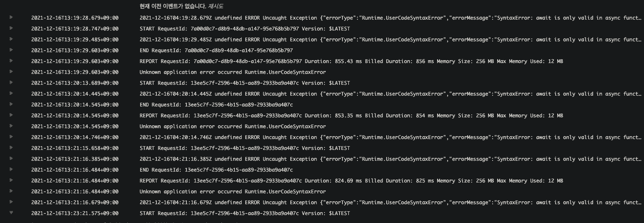This screenshot has height=223, width=644.
Task: Expand the 13:20:13.689 START request row
Action: (x=11, y=83)
